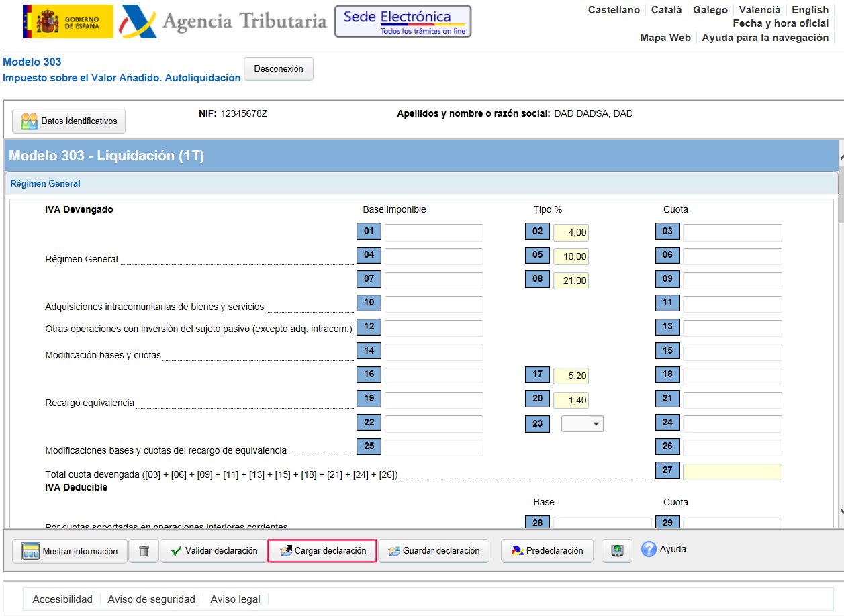
Task: Click the Desconexión button
Action: click(279, 69)
